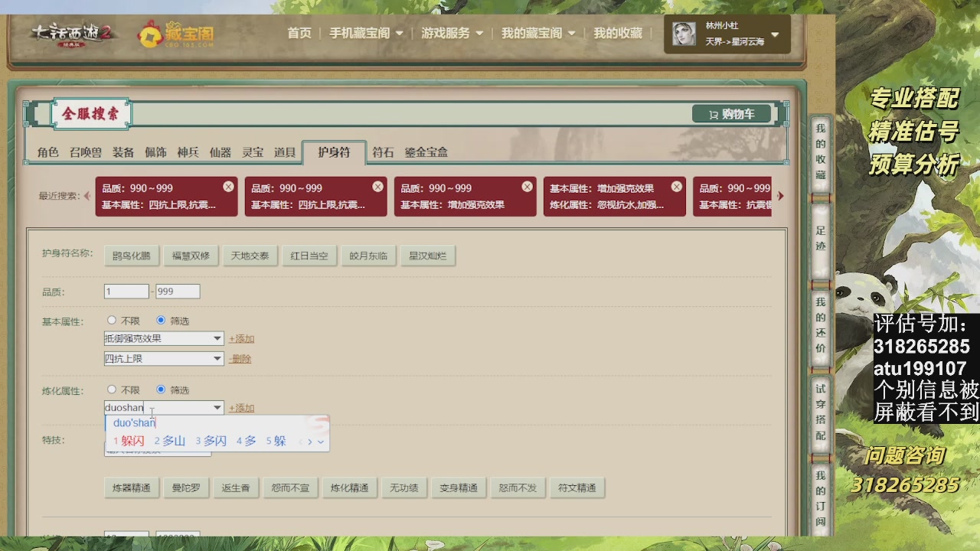Viewport: 980px width, 551px height.
Task: Click +添加 link for 炼化属性
Action: point(241,409)
